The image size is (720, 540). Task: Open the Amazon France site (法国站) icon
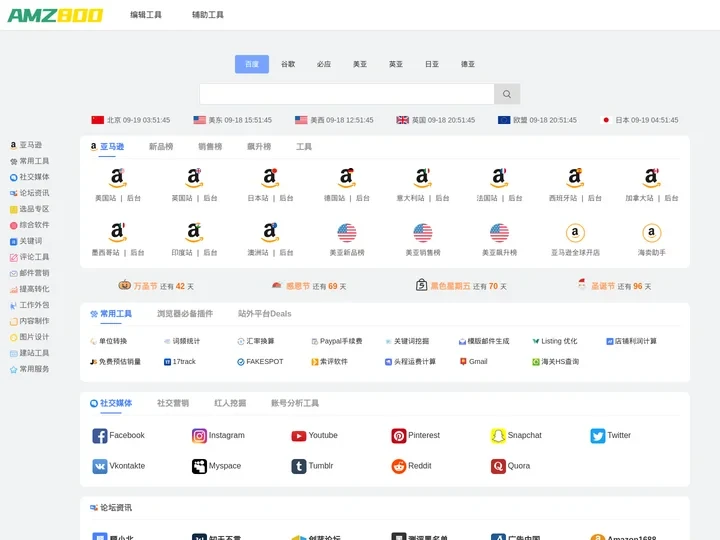tap(499, 178)
